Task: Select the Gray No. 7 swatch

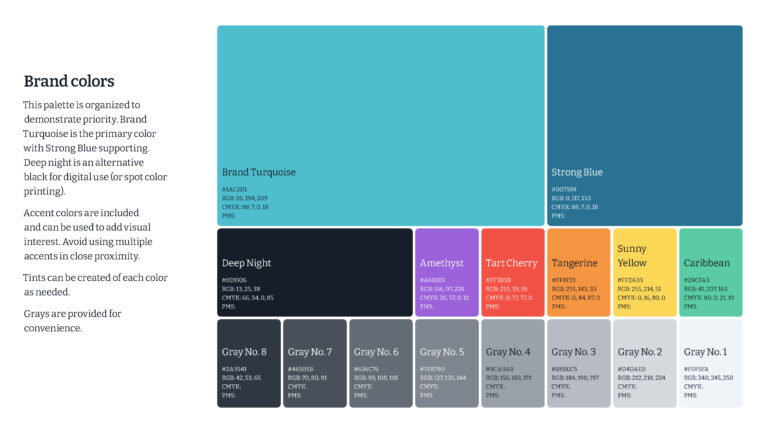Action: click(x=315, y=363)
